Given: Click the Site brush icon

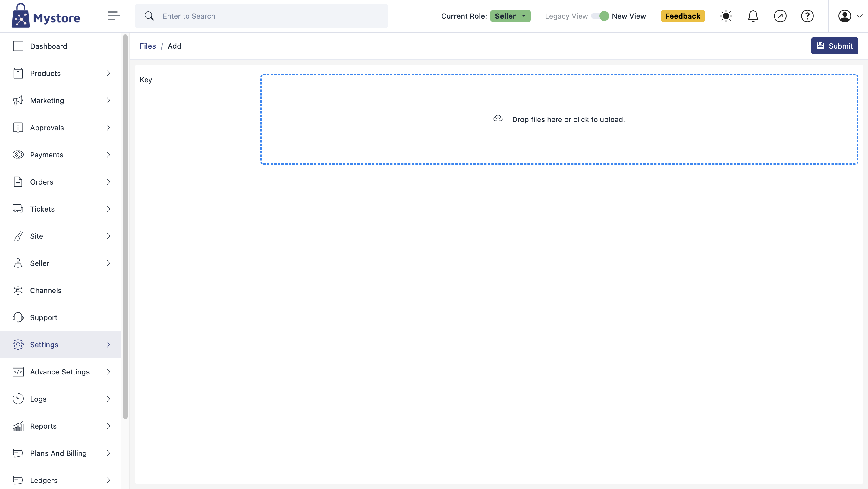Looking at the screenshot, I should point(18,236).
